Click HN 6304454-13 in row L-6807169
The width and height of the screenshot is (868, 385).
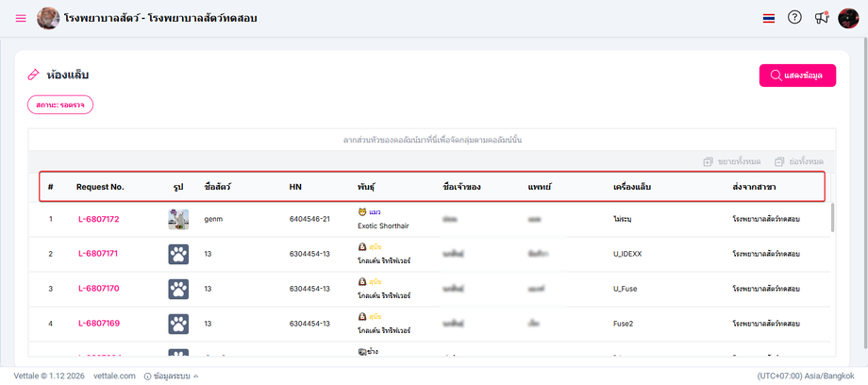(x=309, y=324)
